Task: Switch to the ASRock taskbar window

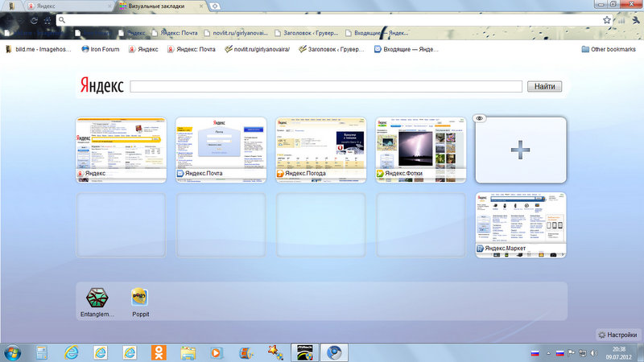Action: point(305,352)
